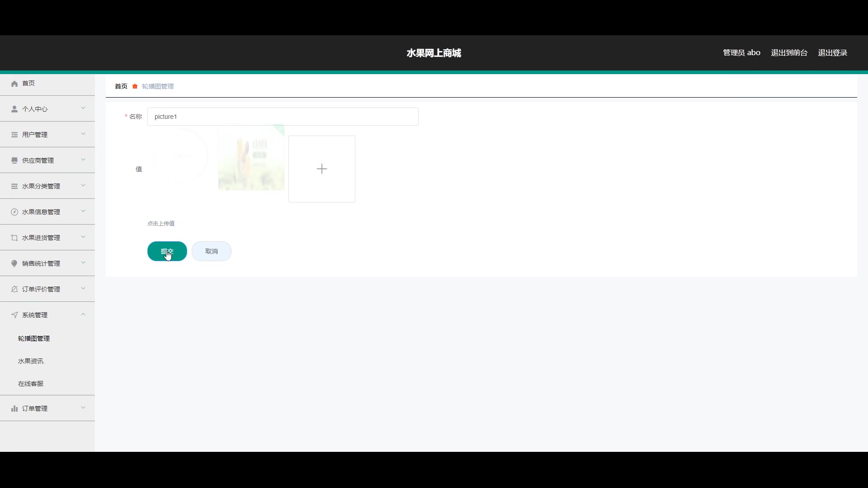Click the 销售统计管理 bulb icon

[14, 263]
